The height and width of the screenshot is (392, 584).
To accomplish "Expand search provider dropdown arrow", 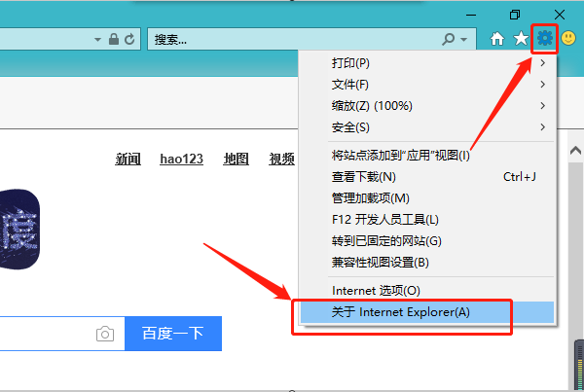I will click(x=463, y=39).
